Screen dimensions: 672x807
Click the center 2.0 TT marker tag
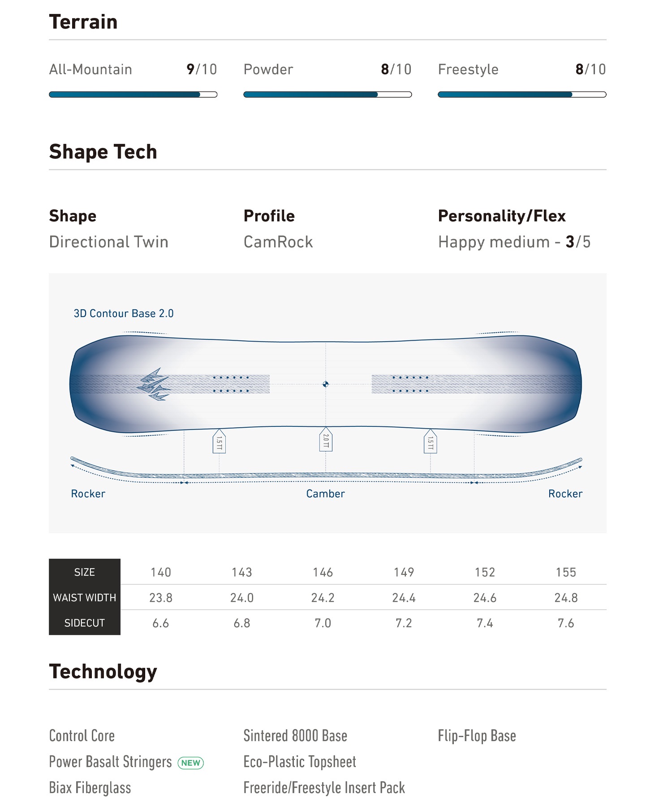[x=326, y=440]
